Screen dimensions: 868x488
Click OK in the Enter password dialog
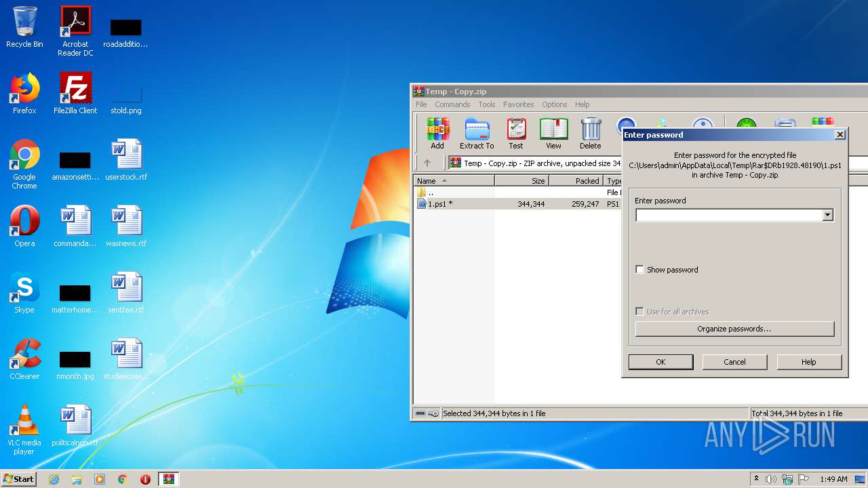coord(660,362)
